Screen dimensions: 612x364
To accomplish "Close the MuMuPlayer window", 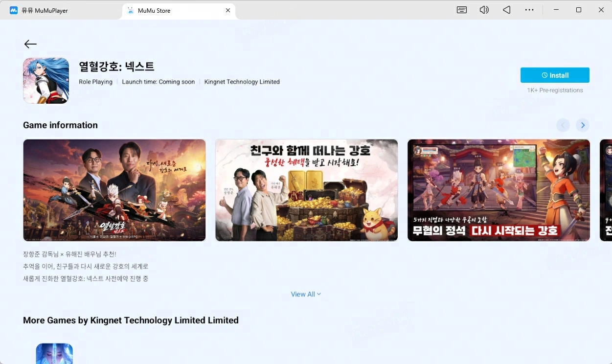I will click(x=601, y=10).
